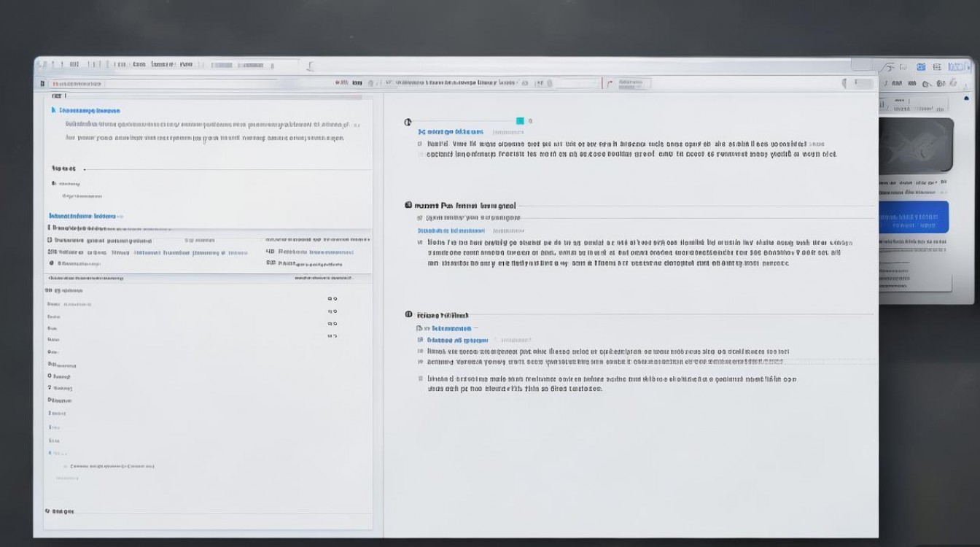This screenshot has width=980, height=547.
Task: Click the red cursor icon in the toolbar
Action: pos(609,83)
